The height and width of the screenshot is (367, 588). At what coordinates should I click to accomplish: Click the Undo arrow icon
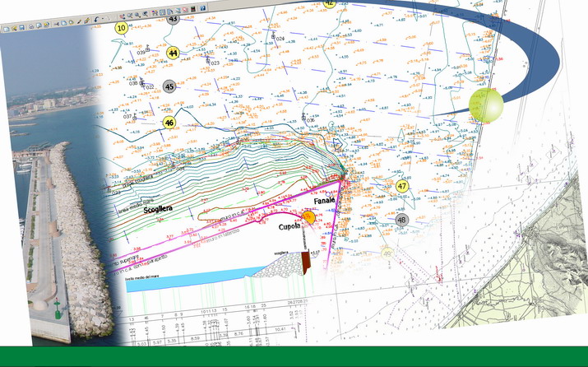(96, 19)
